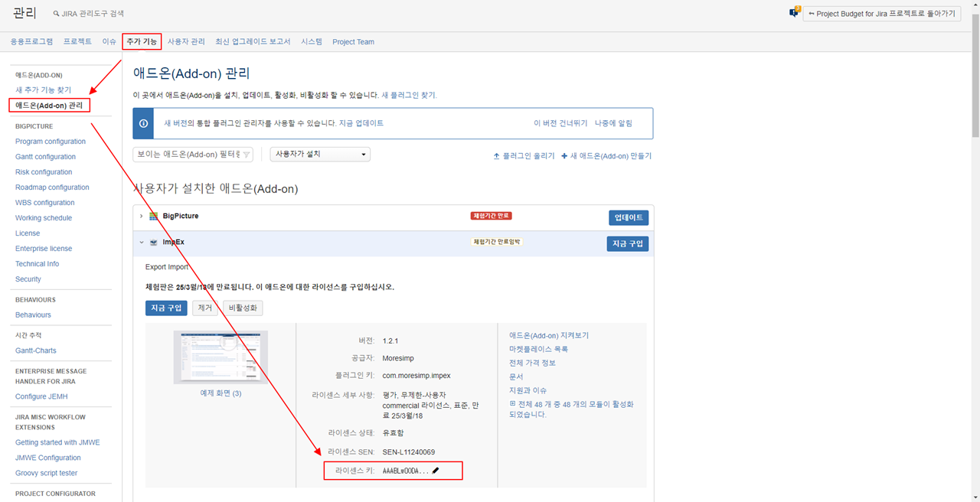The image size is (980, 502).
Task: Expand the 48 enabled modules list
Action: (x=513, y=404)
